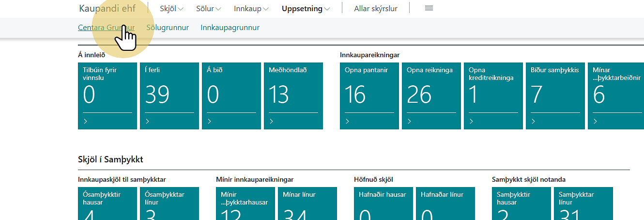Screen dimensions: 644x220
Task: Open the Mínar ...þykktarbeiðnir tile showing 6
Action: (x=616, y=96)
